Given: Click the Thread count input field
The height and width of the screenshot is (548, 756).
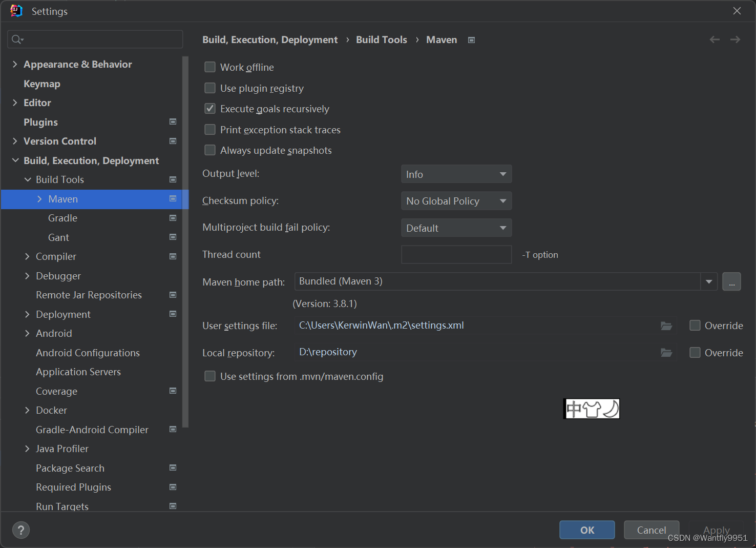Looking at the screenshot, I should pyautogui.click(x=456, y=254).
